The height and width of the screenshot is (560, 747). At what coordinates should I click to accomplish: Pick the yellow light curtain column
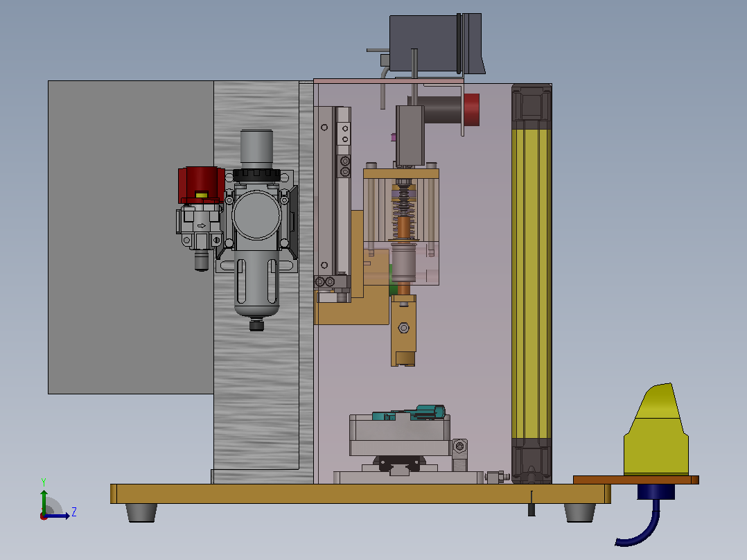pos(531,283)
